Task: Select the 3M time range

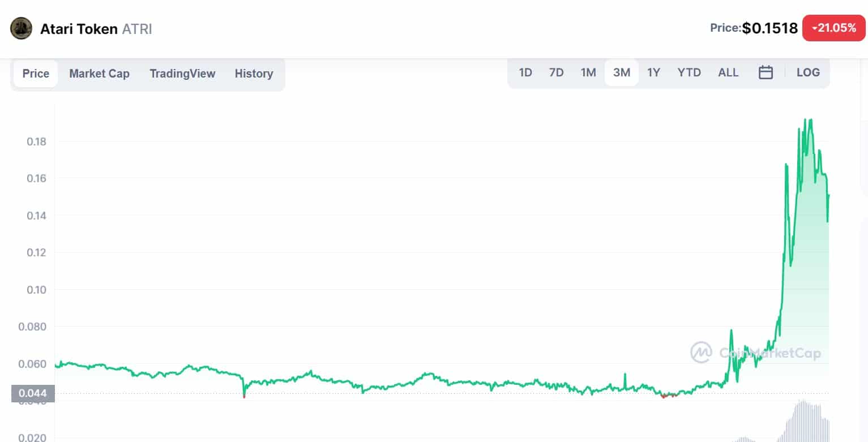Action: pyautogui.click(x=622, y=72)
